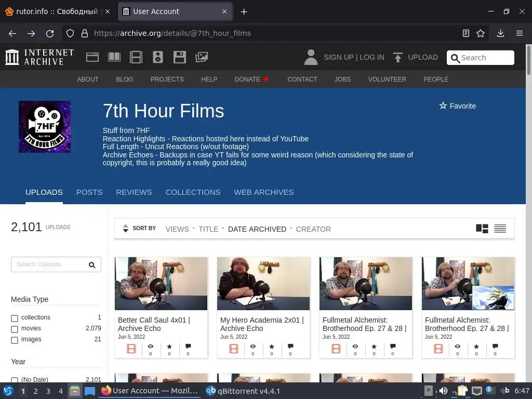532x399 pixels.
Task: Check the movies media type filter
Action: point(15,329)
